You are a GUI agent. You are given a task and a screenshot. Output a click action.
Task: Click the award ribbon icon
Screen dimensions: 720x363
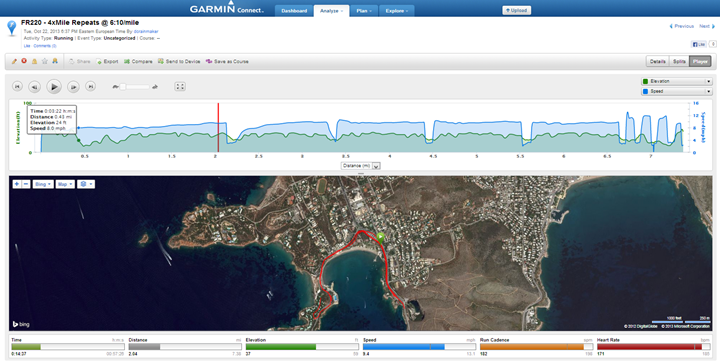[55, 61]
